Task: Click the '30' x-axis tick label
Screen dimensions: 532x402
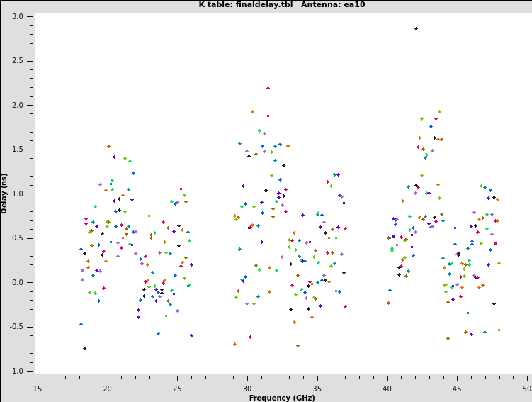Action: (247, 388)
